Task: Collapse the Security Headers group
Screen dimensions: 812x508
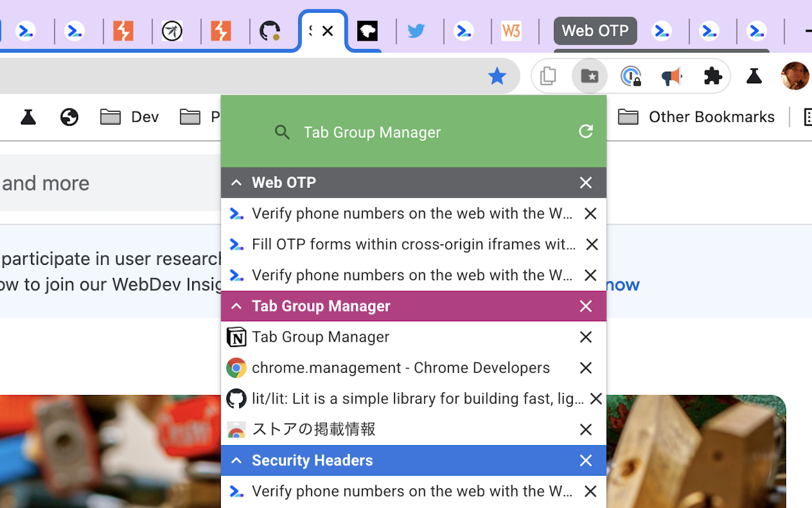Action: click(x=236, y=460)
